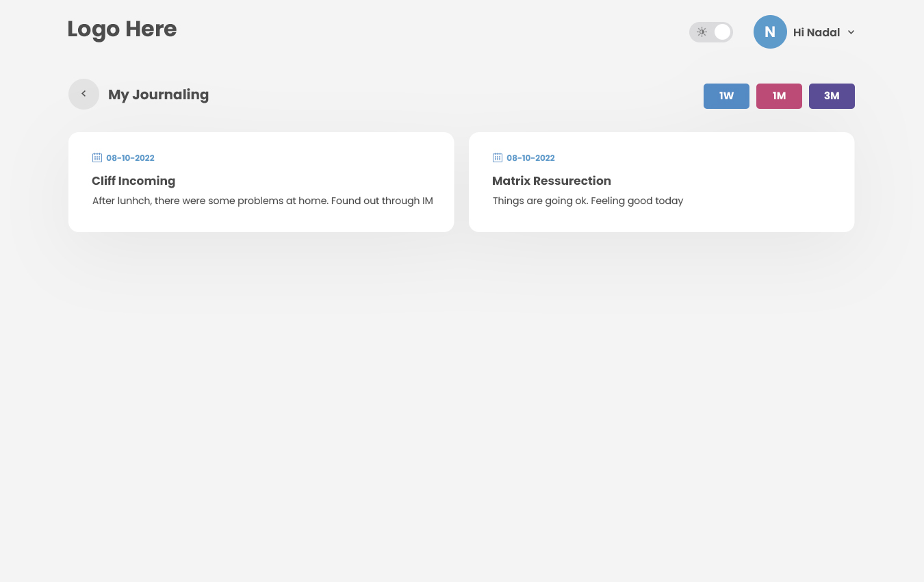Click the calendar icon on Matrix Ressurection card
The image size is (924, 582).
click(498, 157)
